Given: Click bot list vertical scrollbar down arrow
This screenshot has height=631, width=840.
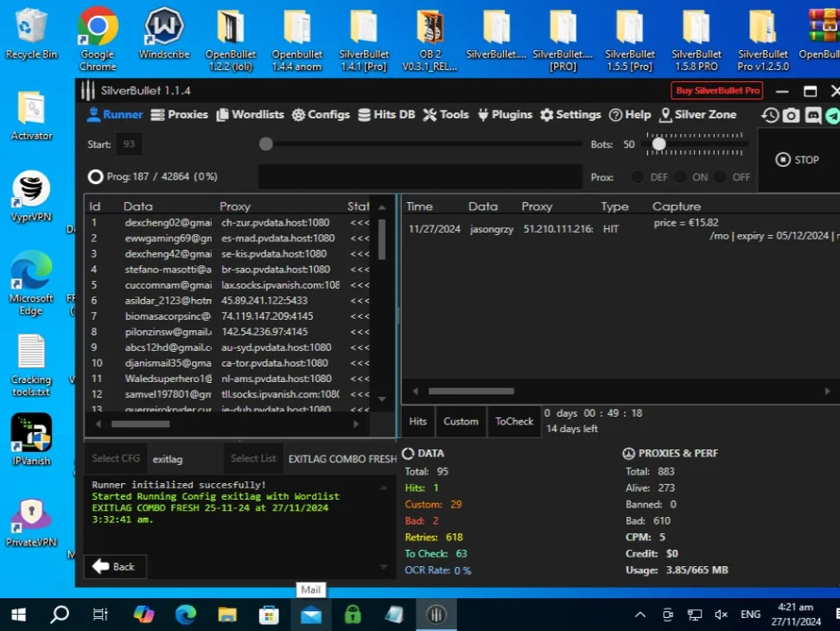Looking at the screenshot, I should (382, 399).
